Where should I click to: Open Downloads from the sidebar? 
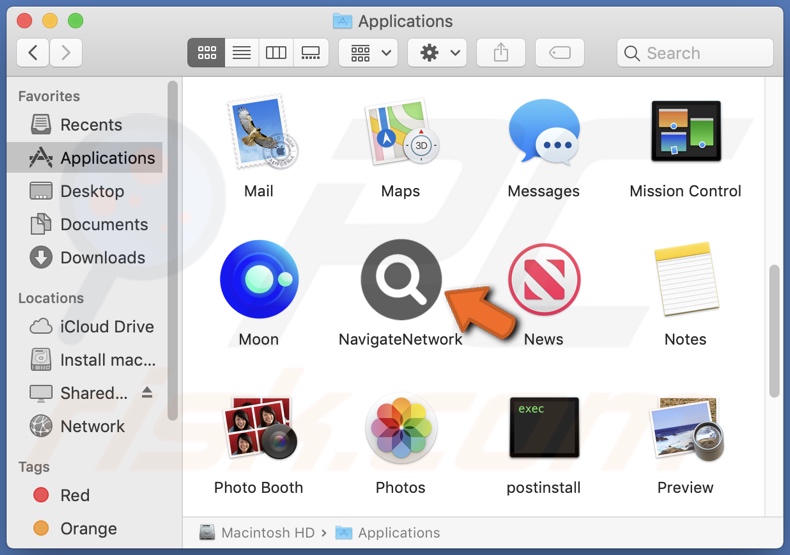pyautogui.click(x=86, y=257)
